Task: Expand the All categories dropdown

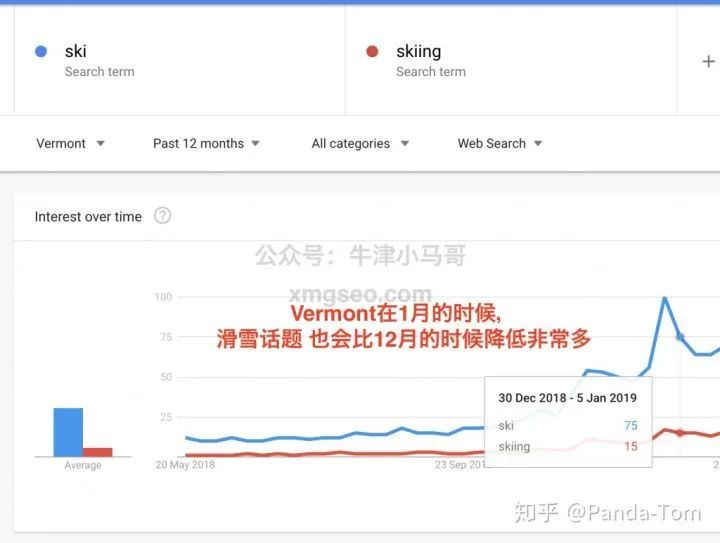Action: (x=360, y=143)
